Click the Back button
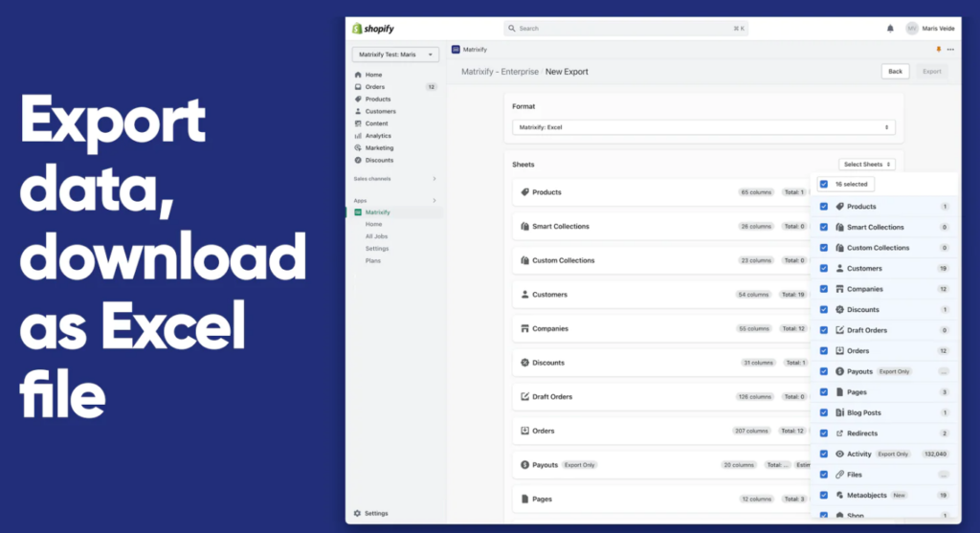 click(895, 72)
